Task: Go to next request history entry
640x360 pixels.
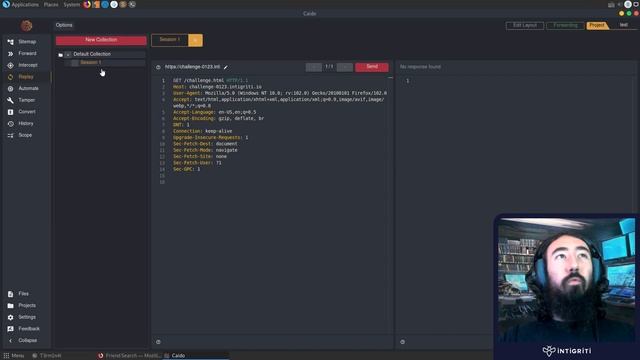Action: pyautogui.click(x=345, y=67)
